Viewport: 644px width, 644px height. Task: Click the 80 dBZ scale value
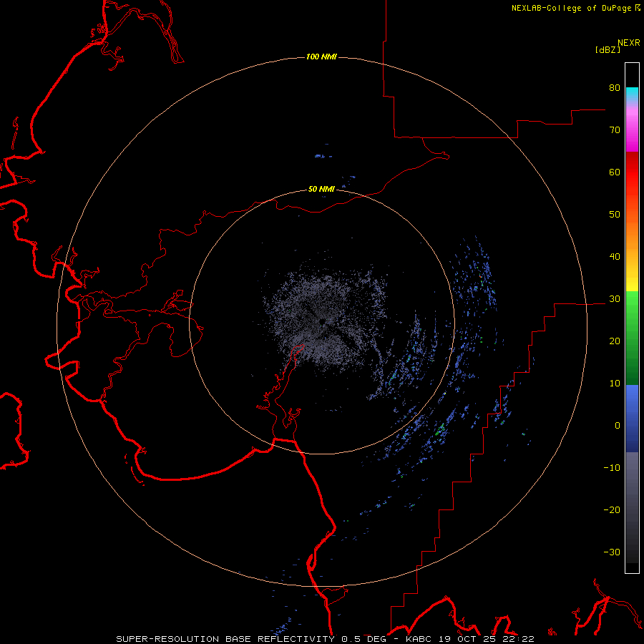[615, 88]
